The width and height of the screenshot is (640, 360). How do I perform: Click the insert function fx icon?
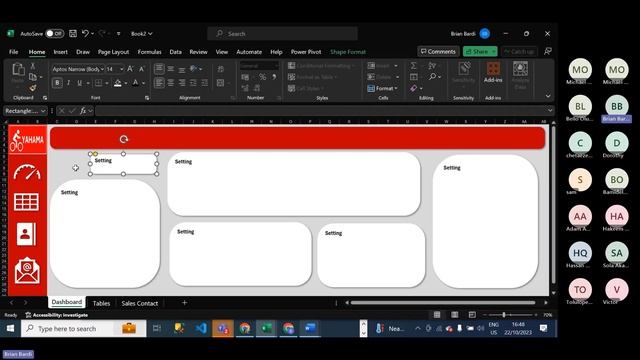tap(83, 111)
